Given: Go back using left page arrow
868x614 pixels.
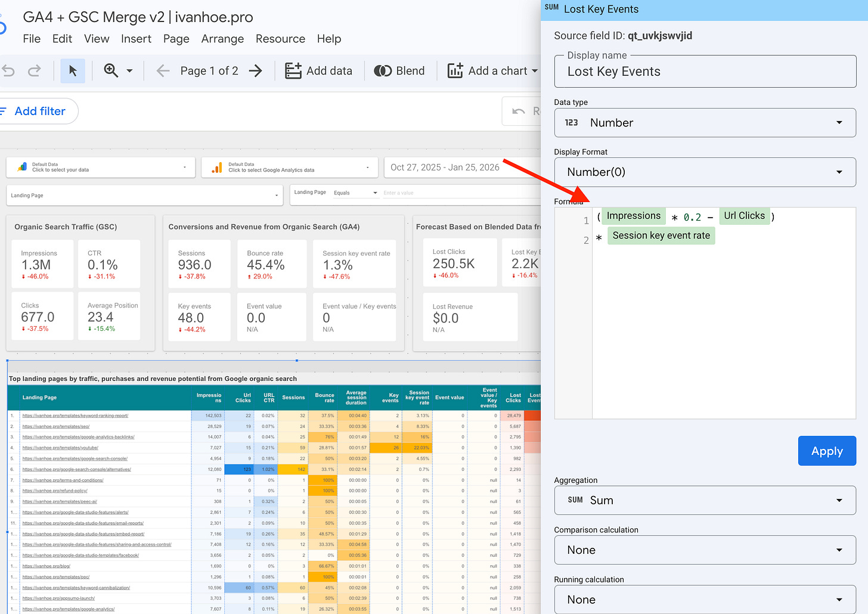Looking at the screenshot, I should [162, 70].
